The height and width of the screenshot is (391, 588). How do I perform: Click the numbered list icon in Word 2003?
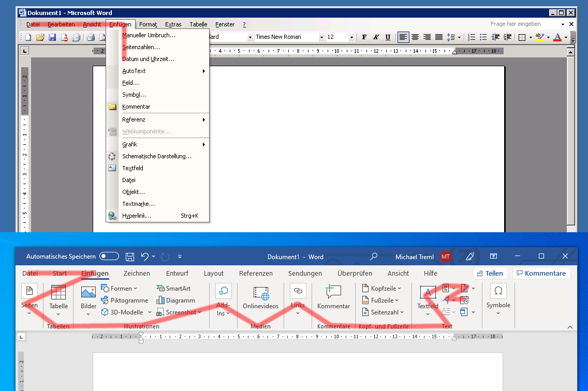(x=472, y=37)
